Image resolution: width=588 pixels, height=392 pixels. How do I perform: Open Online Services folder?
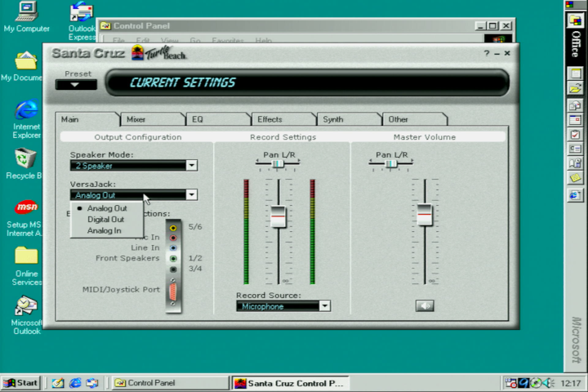(x=26, y=266)
